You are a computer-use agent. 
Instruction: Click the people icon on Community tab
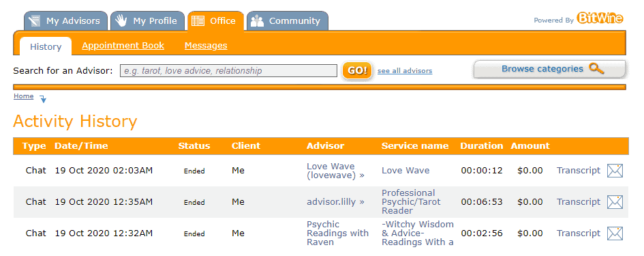257,21
